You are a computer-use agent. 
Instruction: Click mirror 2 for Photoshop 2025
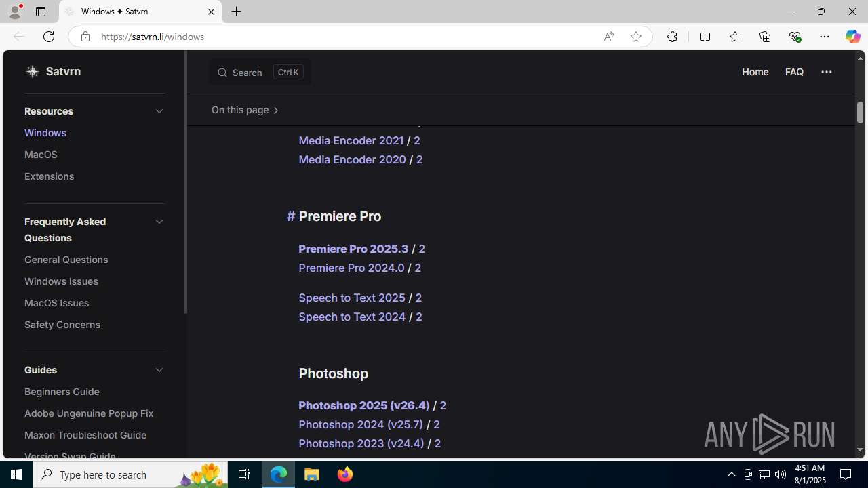[x=443, y=405]
